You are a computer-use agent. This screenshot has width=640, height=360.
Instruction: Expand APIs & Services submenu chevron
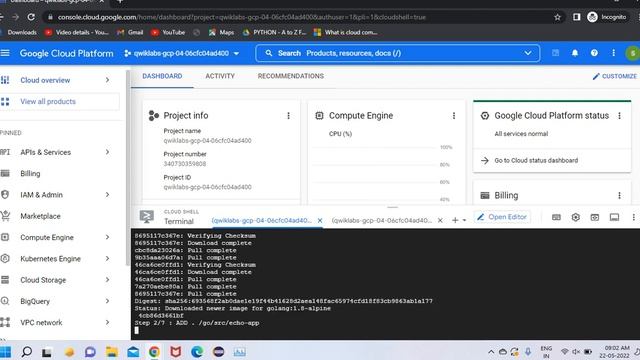107,152
